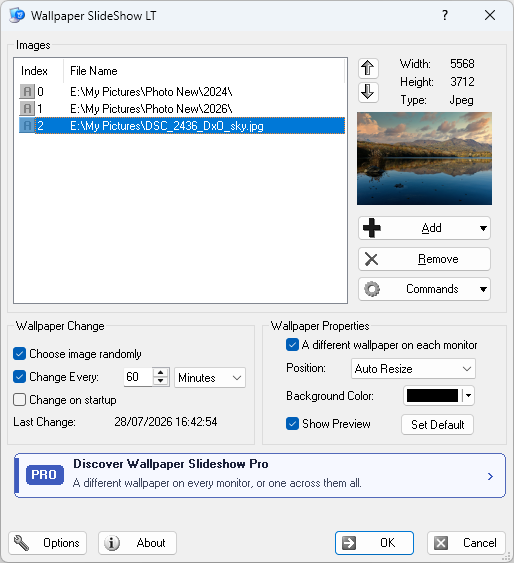Click the File Name column header

click(x=204, y=71)
